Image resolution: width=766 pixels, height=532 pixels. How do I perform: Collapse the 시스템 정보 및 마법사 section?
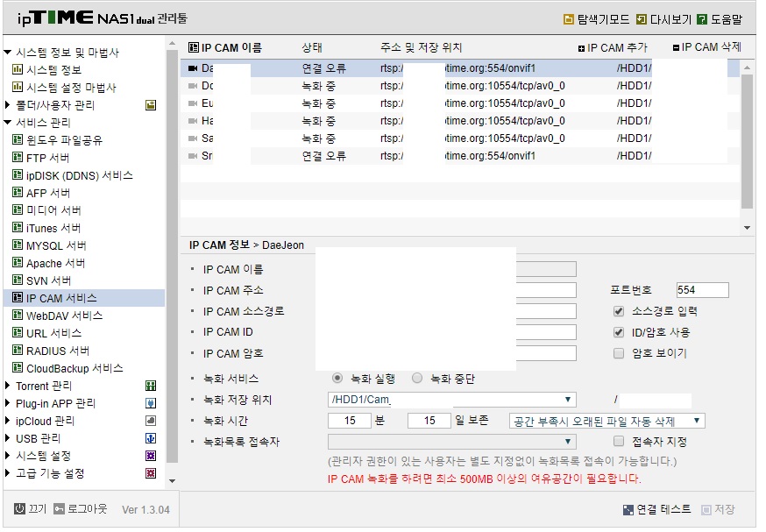pyautogui.click(x=7, y=53)
